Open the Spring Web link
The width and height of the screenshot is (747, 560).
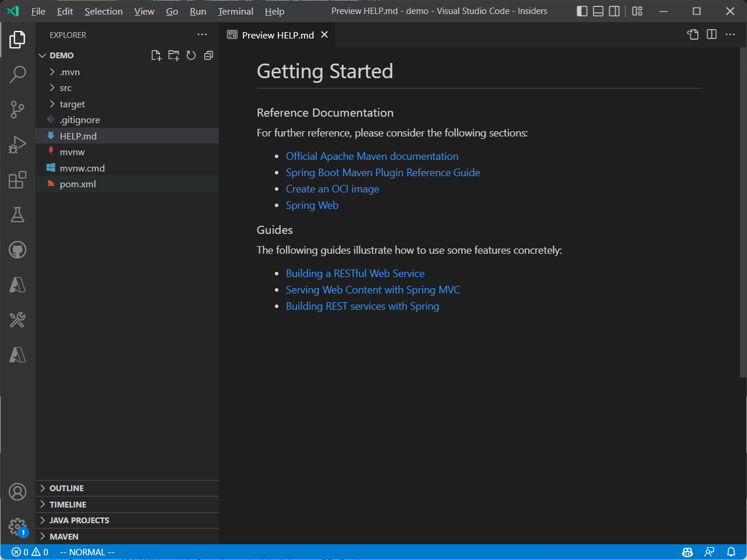[x=312, y=205]
